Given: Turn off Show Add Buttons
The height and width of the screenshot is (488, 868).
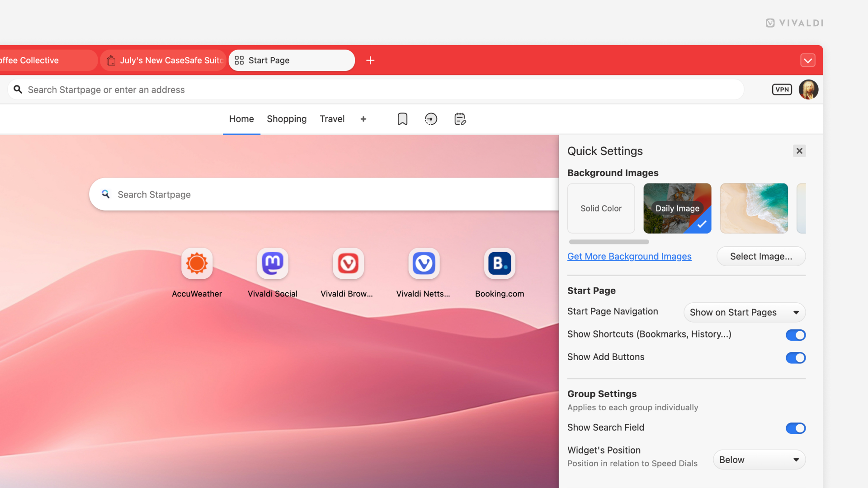Looking at the screenshot, I should [x=795, y=357].
